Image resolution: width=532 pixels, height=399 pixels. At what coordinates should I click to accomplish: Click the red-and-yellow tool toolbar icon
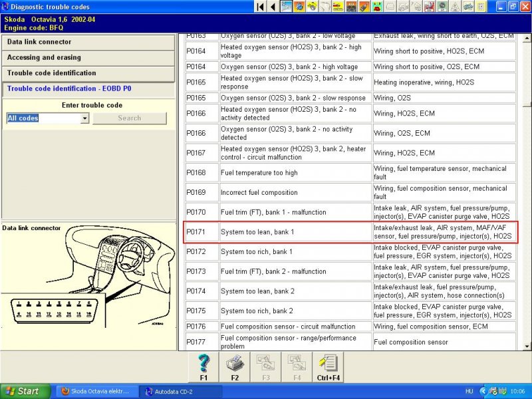click(x=338, y=7)
